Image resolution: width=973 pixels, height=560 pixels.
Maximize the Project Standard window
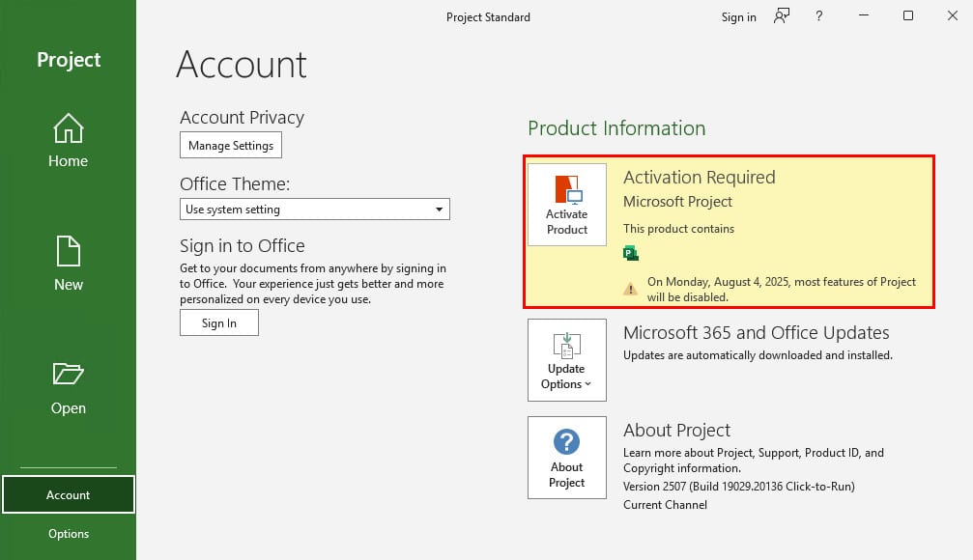(908, 15)
